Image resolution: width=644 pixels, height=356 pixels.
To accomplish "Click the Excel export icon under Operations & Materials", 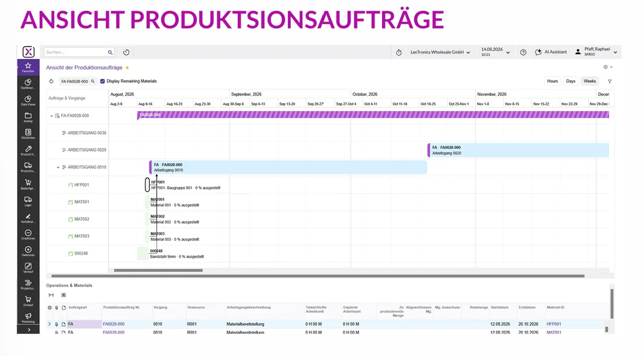I will point(63,295).
